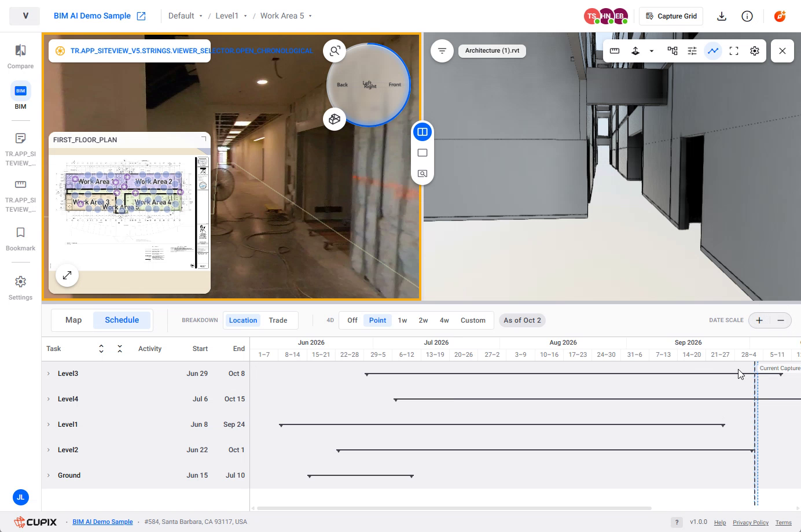This screenshot has width=801, height=532.
Task: Expand the Ground task row
Action: point(49,475)
